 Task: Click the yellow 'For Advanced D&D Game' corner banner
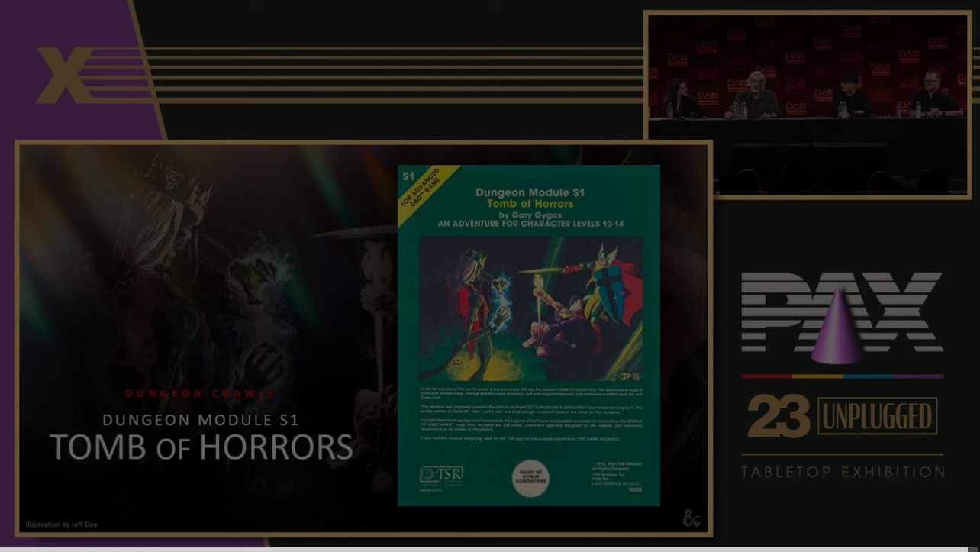427,195
